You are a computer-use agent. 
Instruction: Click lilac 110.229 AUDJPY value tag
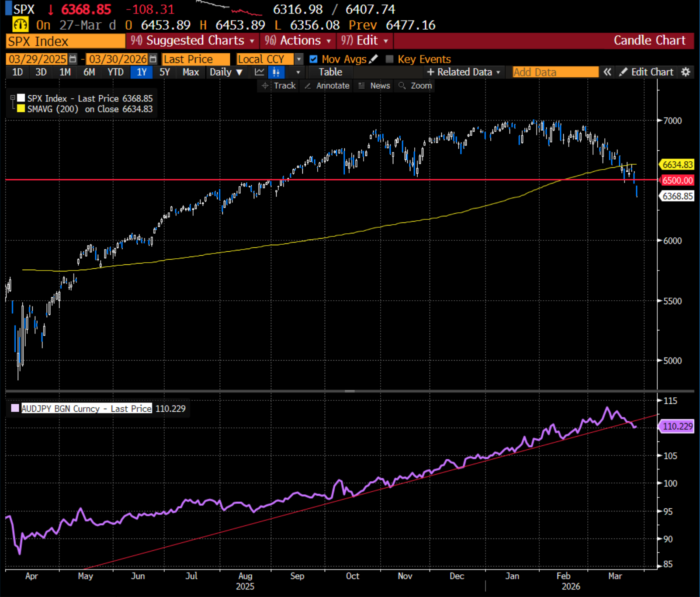(677, 426)
